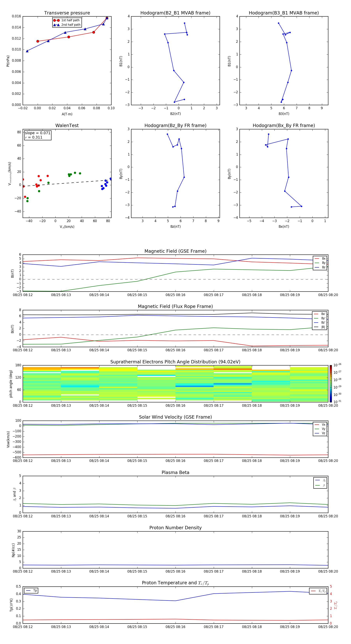Click the 'Hodogram(B3_B1 MVAB frame)' title
Image resolution: width=351 pixels, height=644 pixels.
click(x=284, y=13)
